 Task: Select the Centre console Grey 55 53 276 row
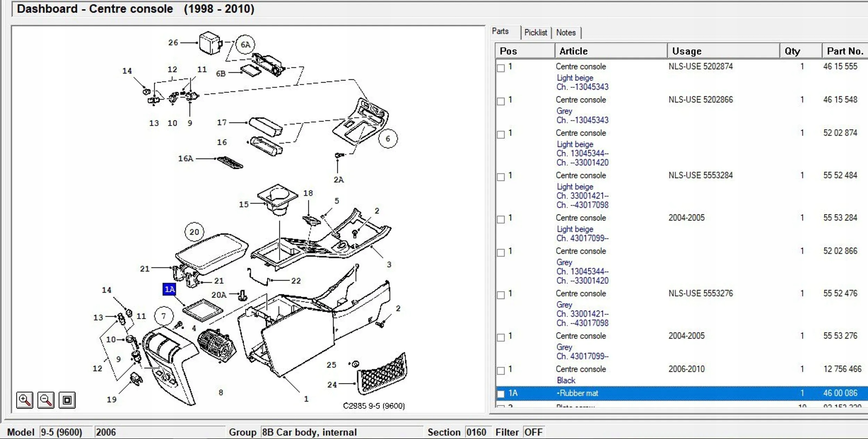[581, 336]
